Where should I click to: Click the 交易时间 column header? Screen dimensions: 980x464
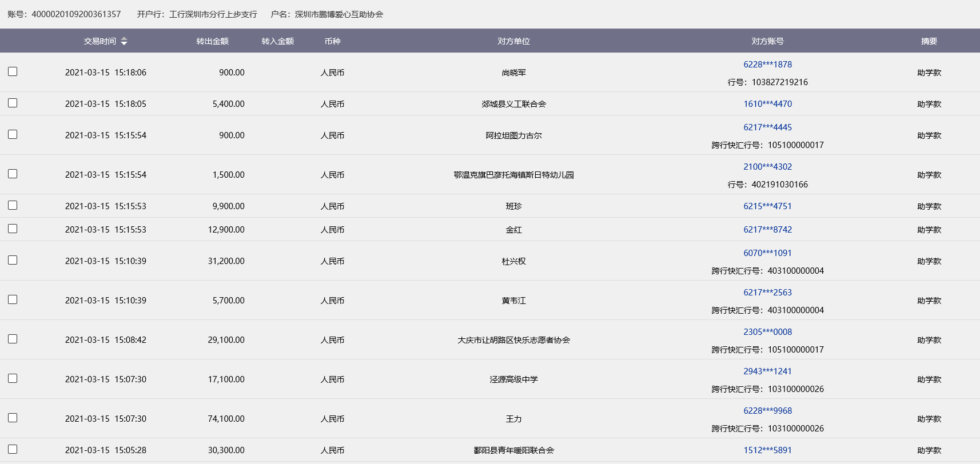(x=99, y=41)
